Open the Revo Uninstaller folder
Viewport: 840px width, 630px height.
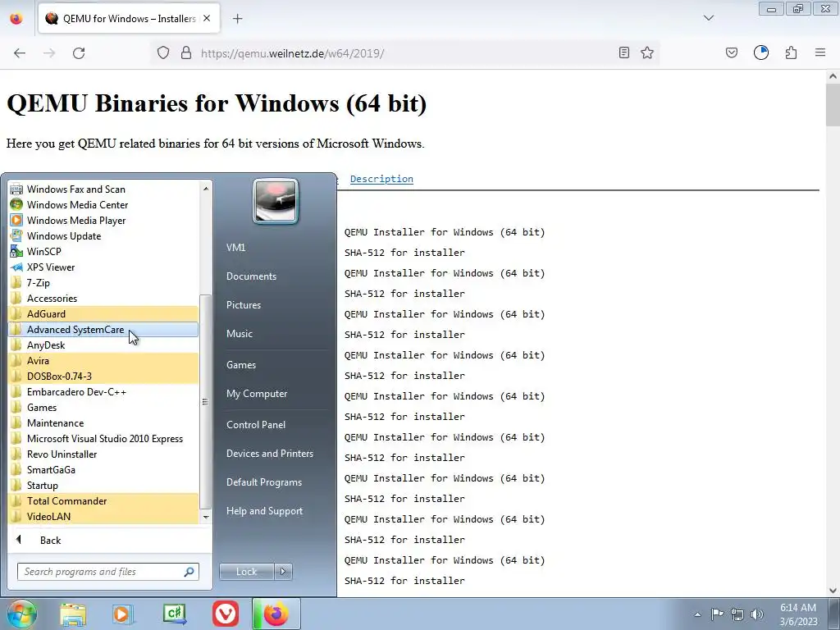point(103,454)
